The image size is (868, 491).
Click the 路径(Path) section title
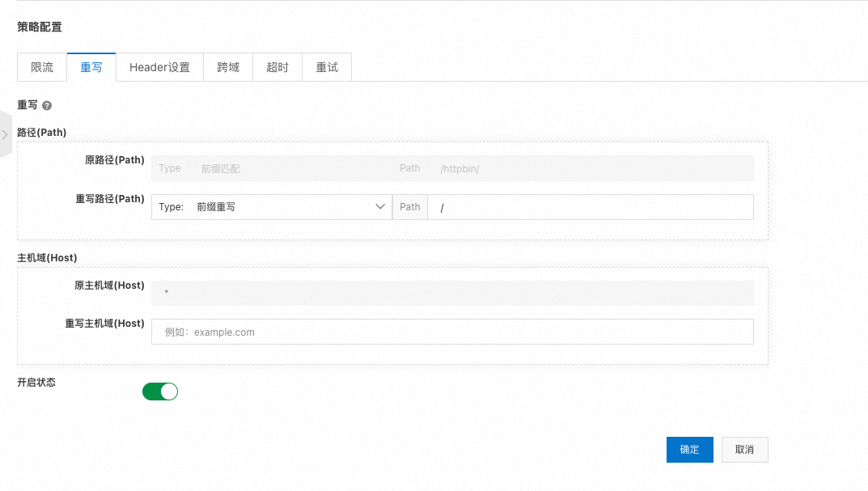[x=41, y=133]
